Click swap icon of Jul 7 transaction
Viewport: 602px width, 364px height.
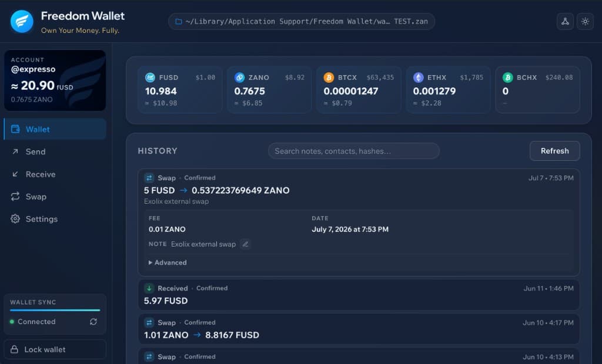149,178
